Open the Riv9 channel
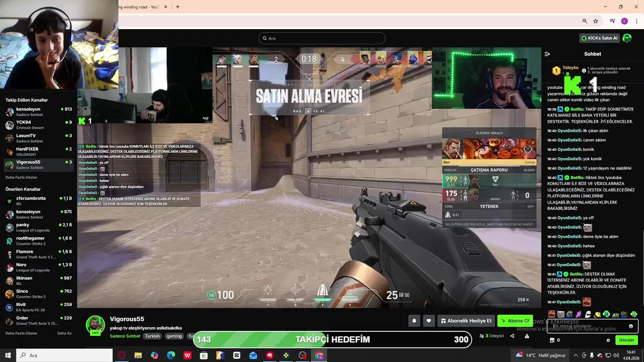This screenshot has width=644, height=362. pos(39,307)
